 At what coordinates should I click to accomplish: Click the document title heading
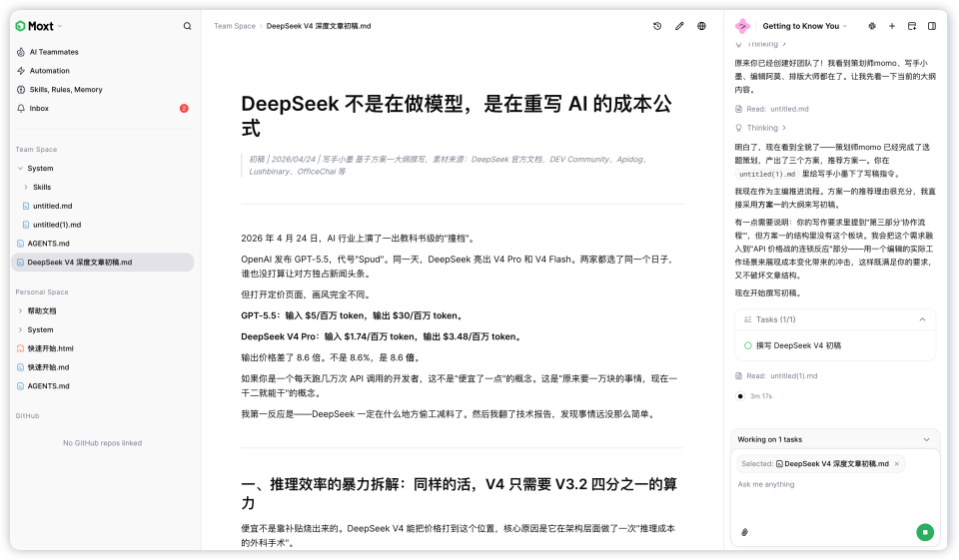tap(458, 116)
